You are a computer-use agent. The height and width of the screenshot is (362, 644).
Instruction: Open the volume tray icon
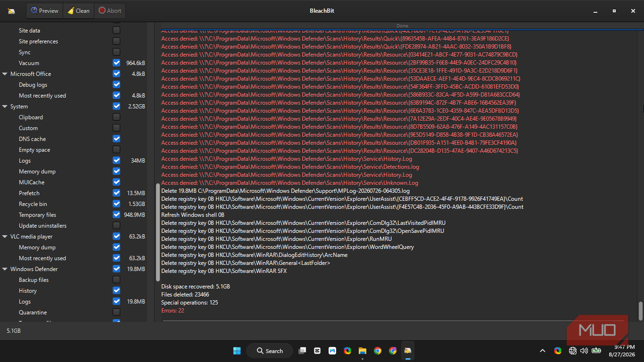click(584, 351)
